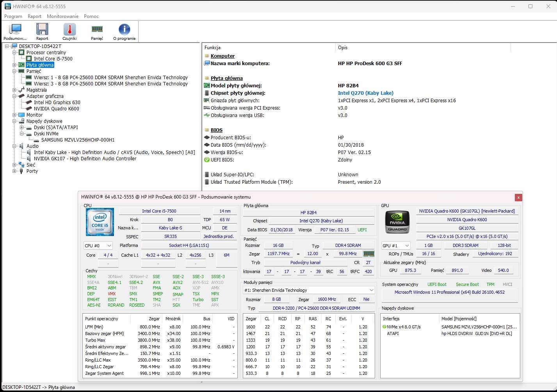Click the Magistrala bus tree icon
Screen dimensions: 557x392
click(x=21, y=90)
